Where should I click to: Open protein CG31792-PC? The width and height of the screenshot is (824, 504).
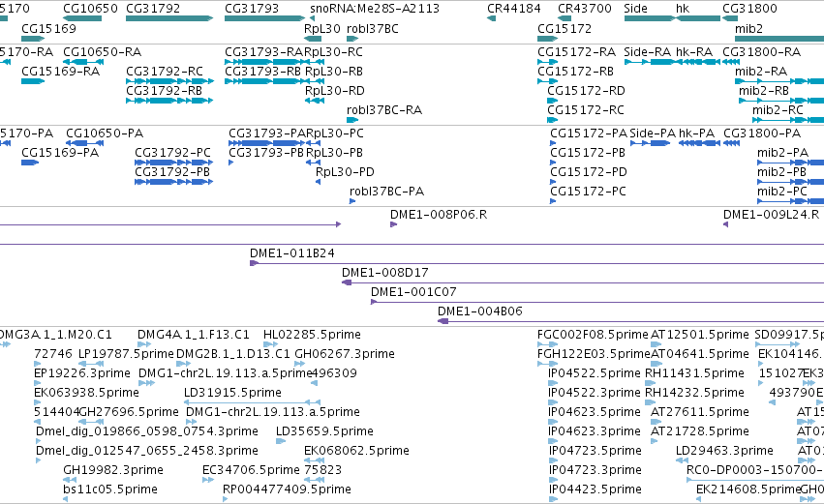click(x=173, y=153)
